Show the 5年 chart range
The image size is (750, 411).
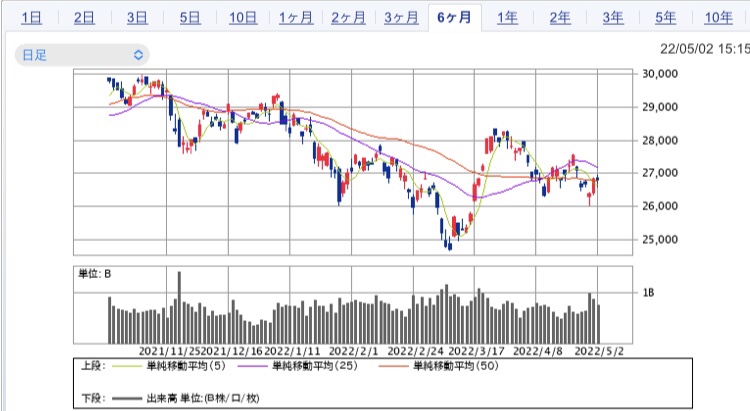665,17
